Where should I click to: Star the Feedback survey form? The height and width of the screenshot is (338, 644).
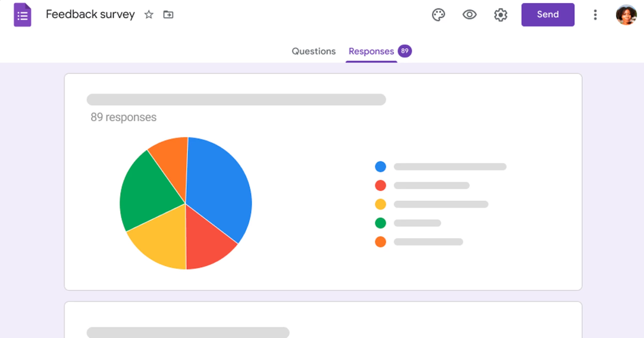(x=149, y=15)
